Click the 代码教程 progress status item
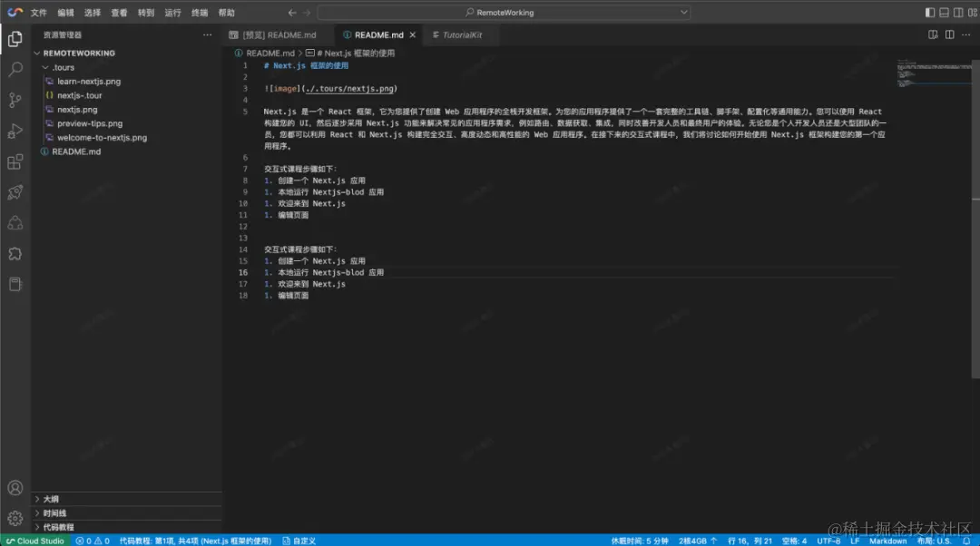 (195, 541)
